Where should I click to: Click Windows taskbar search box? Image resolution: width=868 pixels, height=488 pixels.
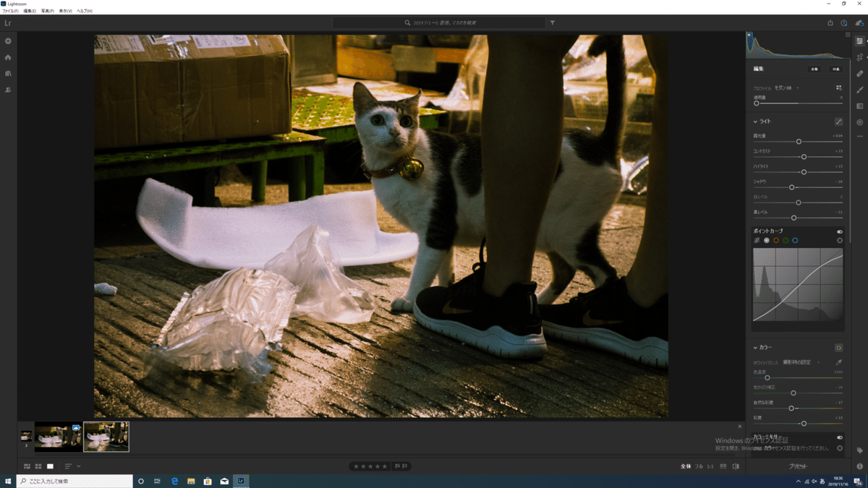(75, 481)
